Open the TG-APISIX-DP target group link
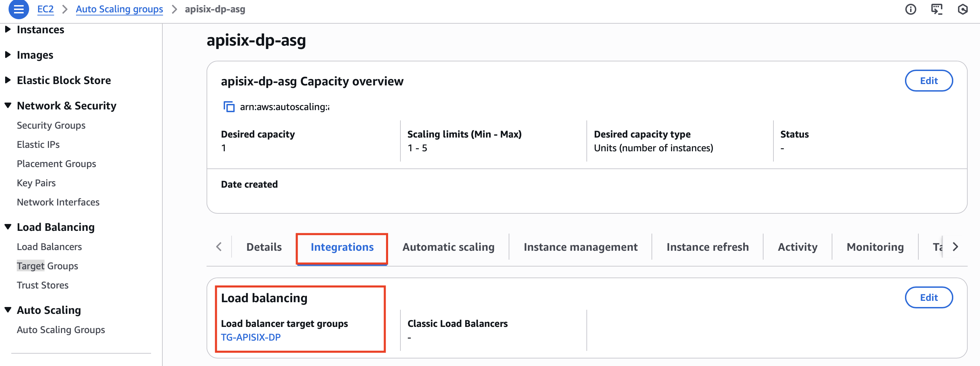This screenshot has width=980, height=366. [251, 338]
